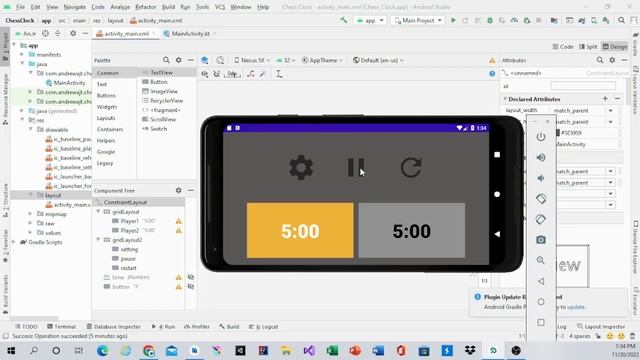
Task: Tap the orange 5:00 player timer
Action: (x=300, y=231)
